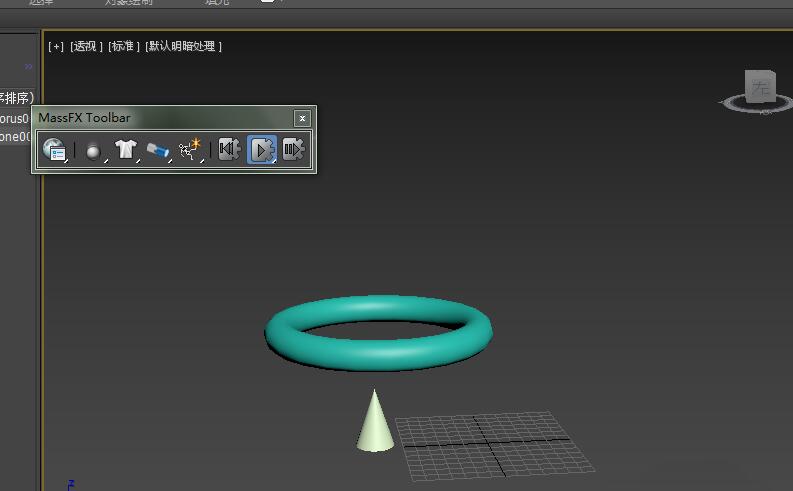Open MassFX World Parameters tools icon
Image resolution: width=793 pixels, height=491 pixels.
[55, 150]
